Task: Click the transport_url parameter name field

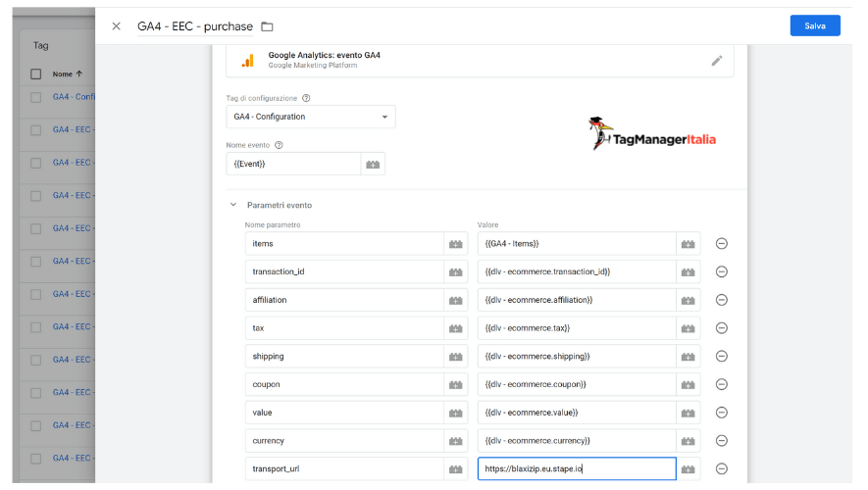Action: click(344, 469)
